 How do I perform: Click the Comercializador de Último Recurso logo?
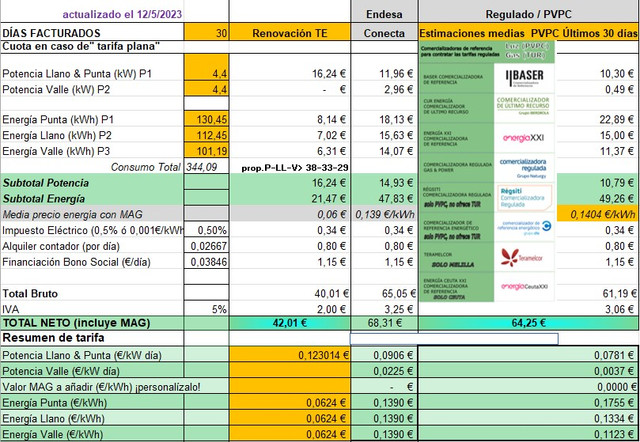(524, 106)
